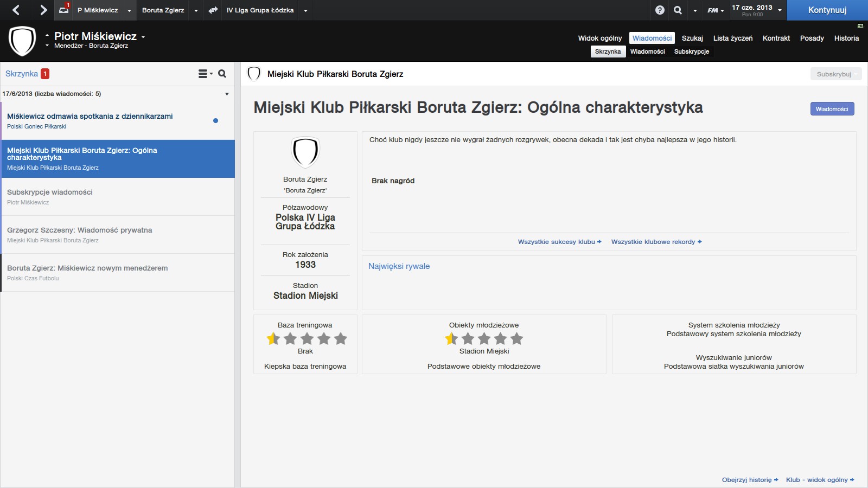Go forward using the right arrow
The width and height of the screenshot is (868, 488).
pyautogui.click(x=43, y=10)
